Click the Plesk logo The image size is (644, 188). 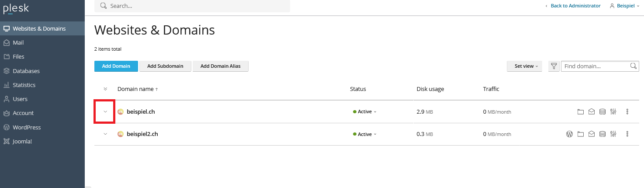pyautogui.click(x=16, y=8)
